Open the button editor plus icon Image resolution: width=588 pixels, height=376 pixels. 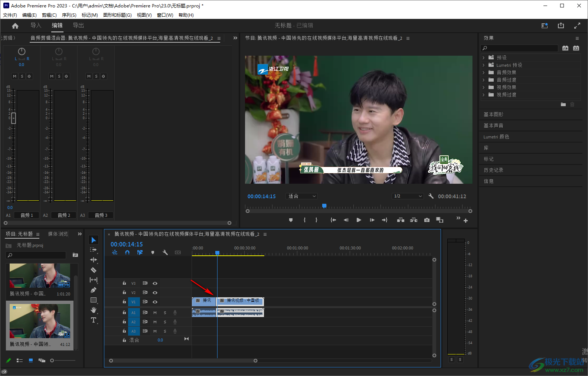tap(465, 220)
